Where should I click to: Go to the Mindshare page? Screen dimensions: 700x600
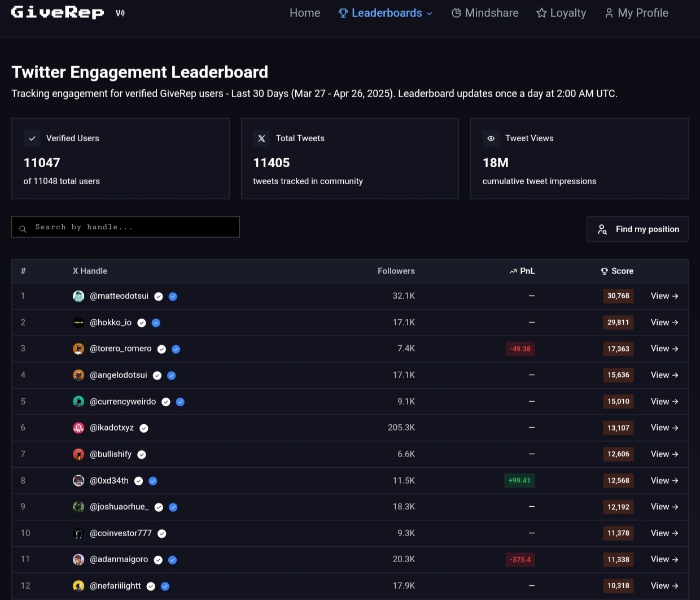(x=485, y=13)
